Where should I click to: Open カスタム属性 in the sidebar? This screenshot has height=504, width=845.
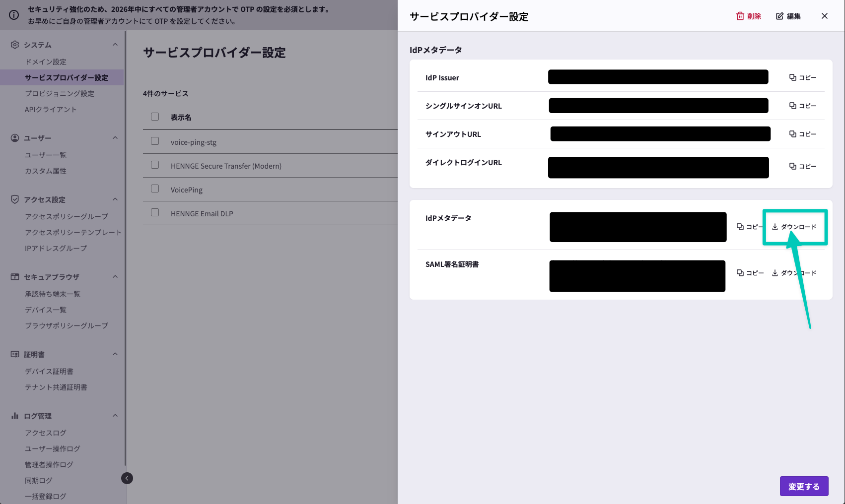pos(46,171)
